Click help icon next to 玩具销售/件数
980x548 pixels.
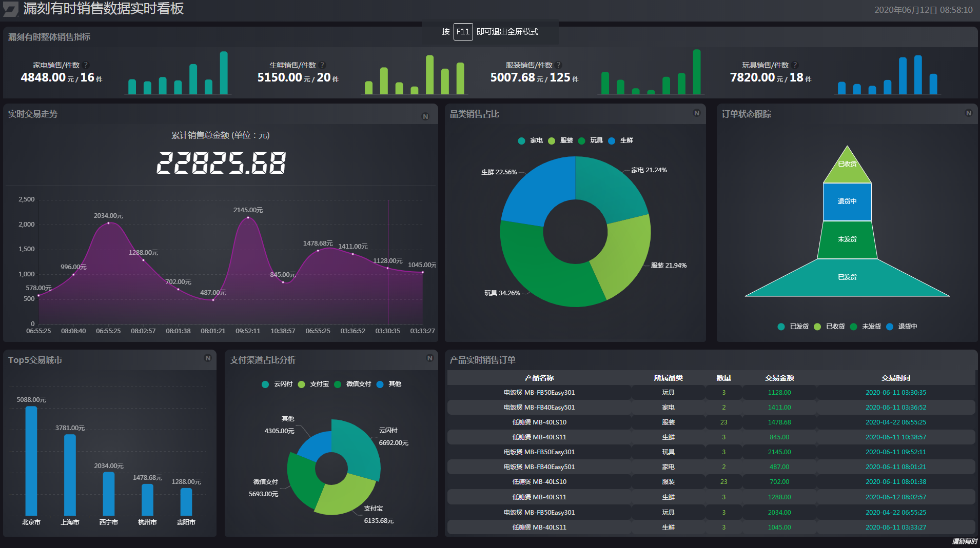coord(795,65)
